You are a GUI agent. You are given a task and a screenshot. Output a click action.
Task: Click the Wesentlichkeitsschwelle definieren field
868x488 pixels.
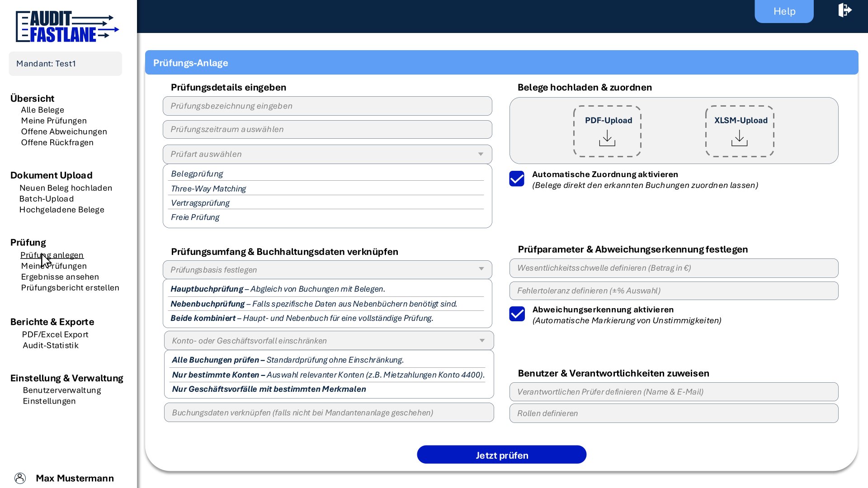tap(674, 268)
